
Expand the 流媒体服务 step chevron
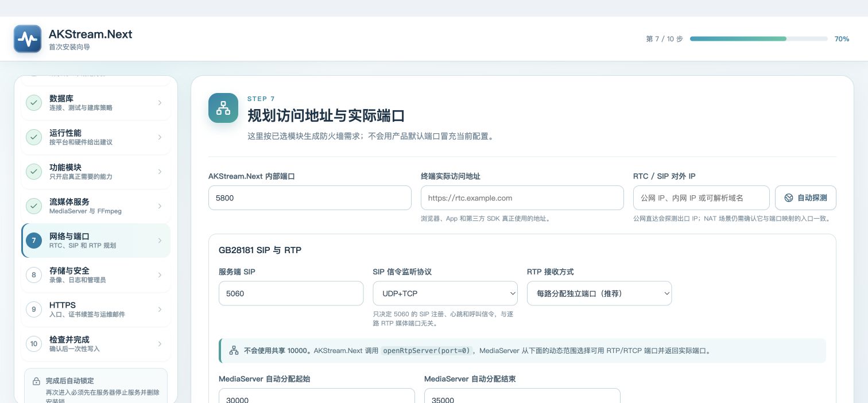point(160,206)
